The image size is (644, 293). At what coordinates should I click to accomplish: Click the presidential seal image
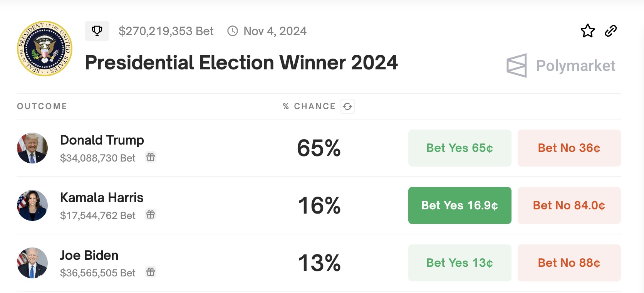(45, 49)
